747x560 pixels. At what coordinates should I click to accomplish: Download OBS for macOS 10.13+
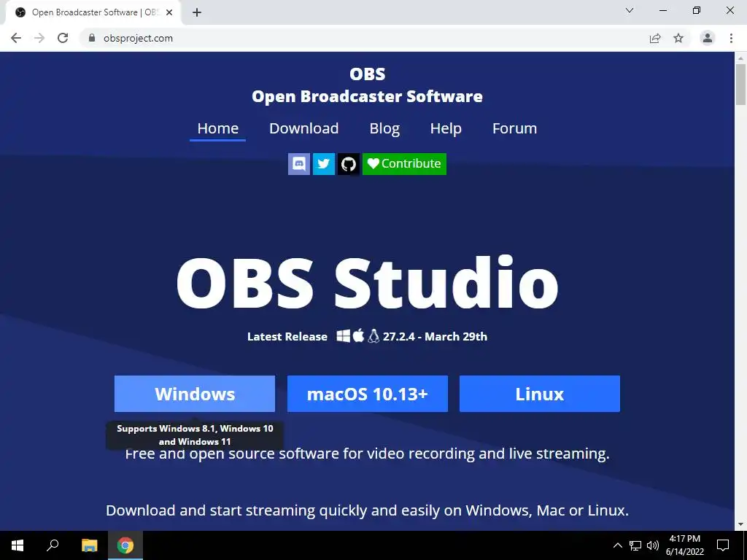368,394
